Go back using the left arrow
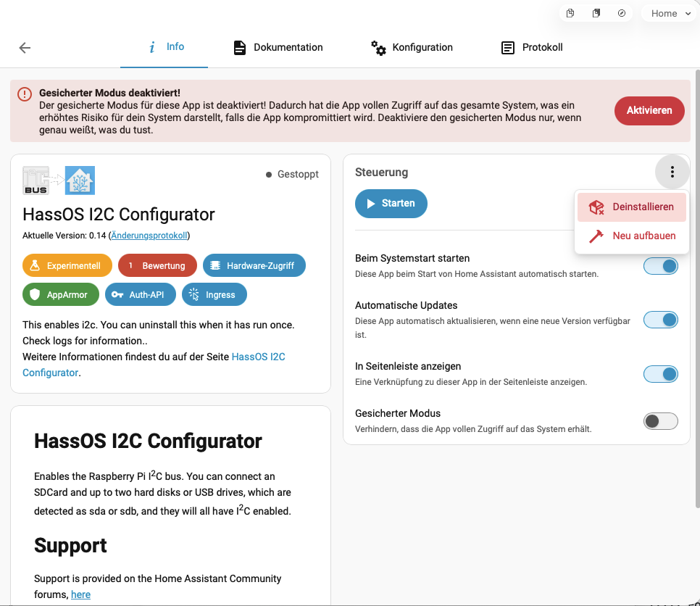700x606 pixels. point(25,47)
